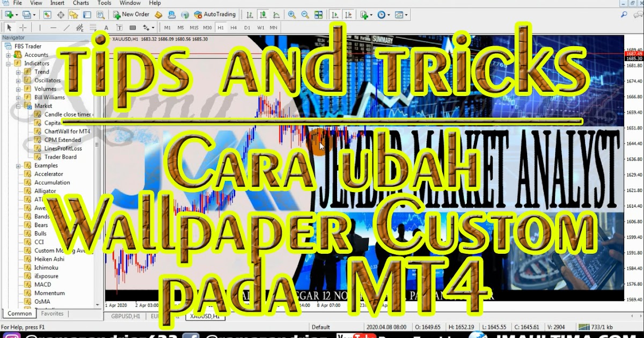Open the Tools menu
The width and height of the screenshot is (644, 338).
click(x=105, y=3)
